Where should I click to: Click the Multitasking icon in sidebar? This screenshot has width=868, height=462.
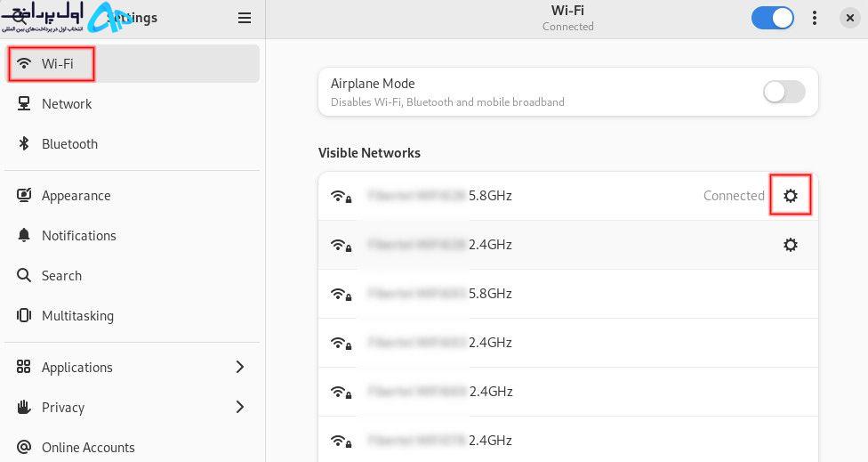(x=24, y=315)
